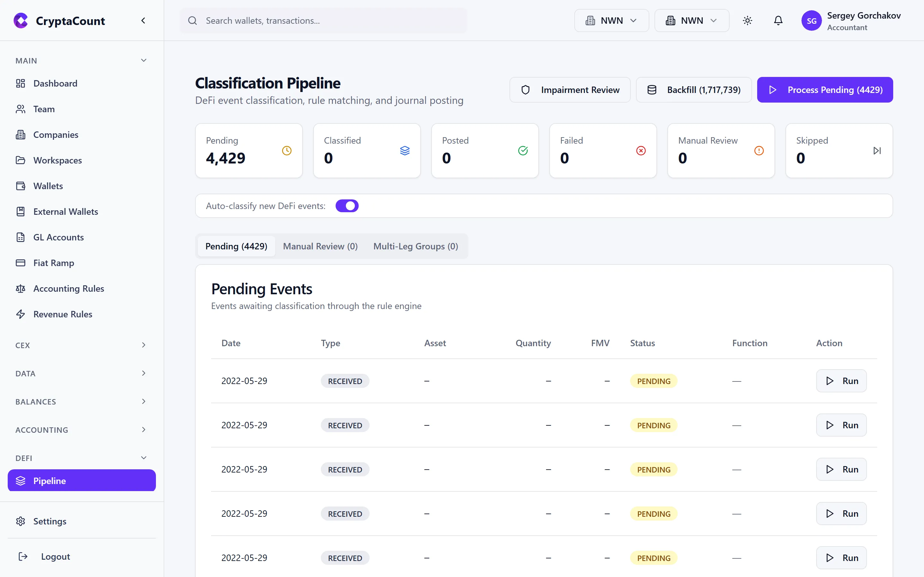Run the first pending event
Image resolution: width=924 pixels, height=577 pixels.
coord(841,380)
